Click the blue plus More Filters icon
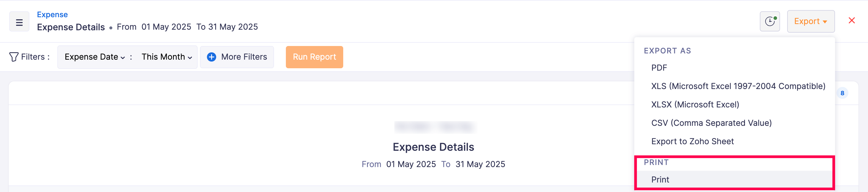The width and height of the screenshot is (868, 192). 212,57
